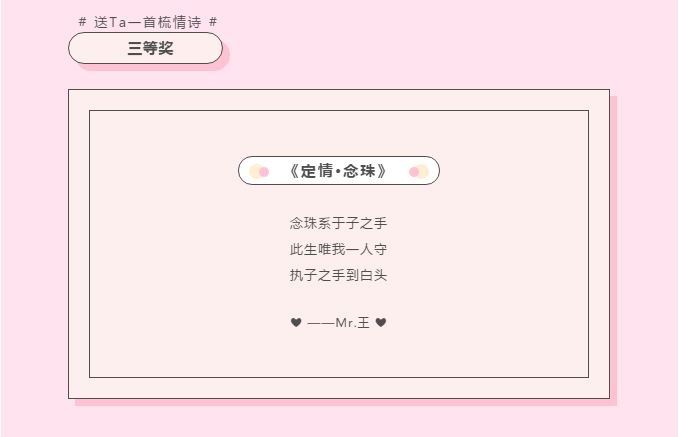
Task: Click the overlapping dots right of 定情•念珠
Action: point(419,171)
